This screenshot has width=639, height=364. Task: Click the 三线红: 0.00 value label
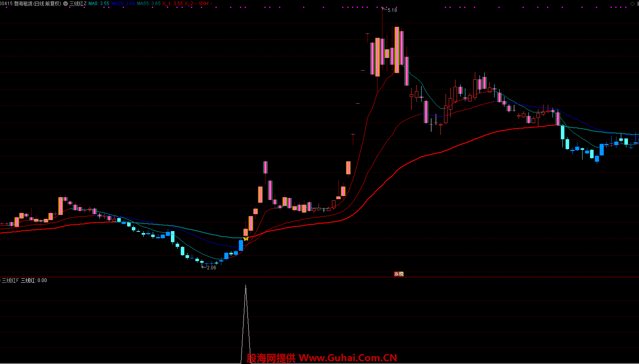[x=34, y=280]
